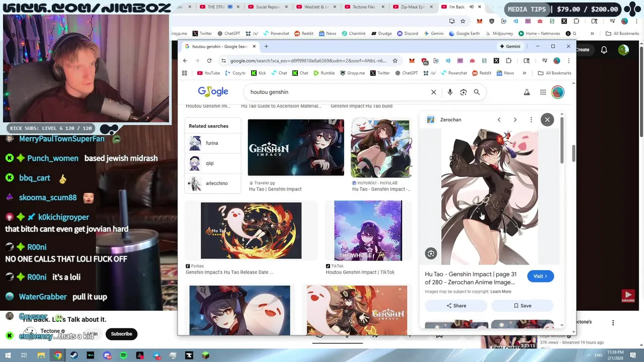
Task: Open Chrome three-dot menu in front window
Action: 569,61
